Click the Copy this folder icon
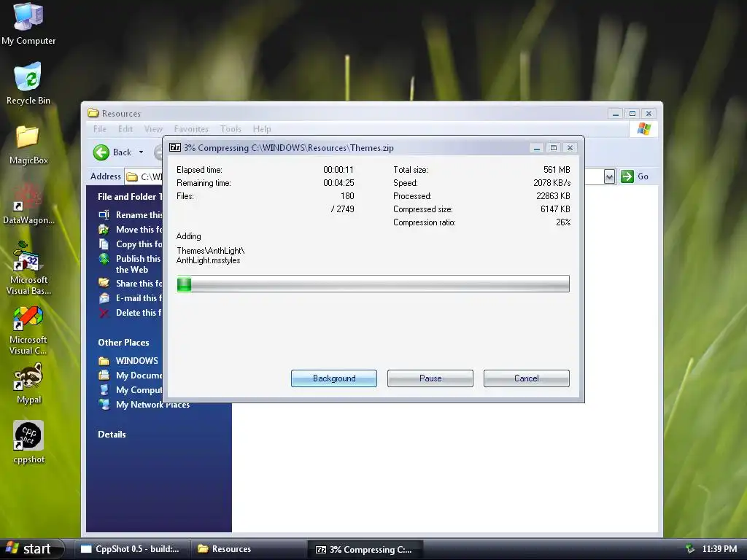Viewport: 747px width, 560px height. [x=104, y=244]
